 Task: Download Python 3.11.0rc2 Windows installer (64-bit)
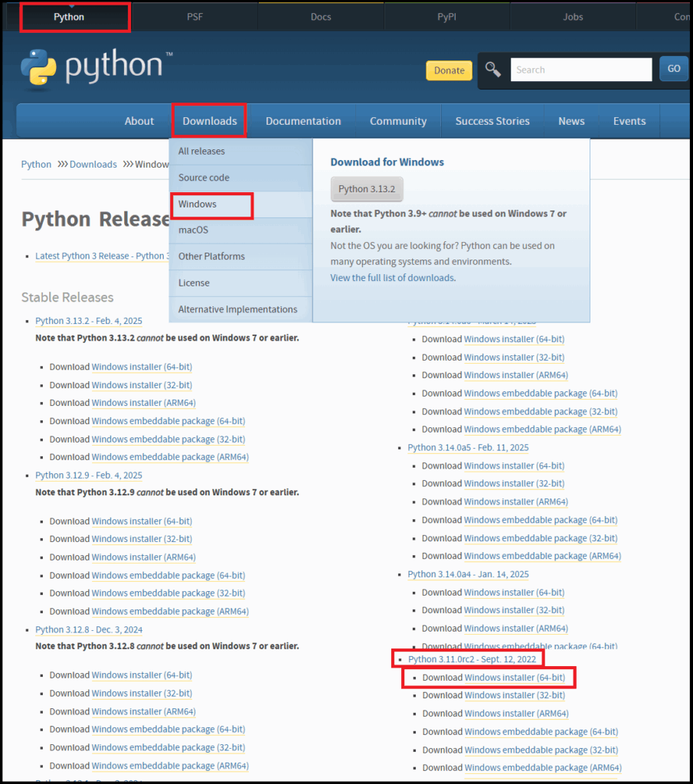click(x=515, y=678)
